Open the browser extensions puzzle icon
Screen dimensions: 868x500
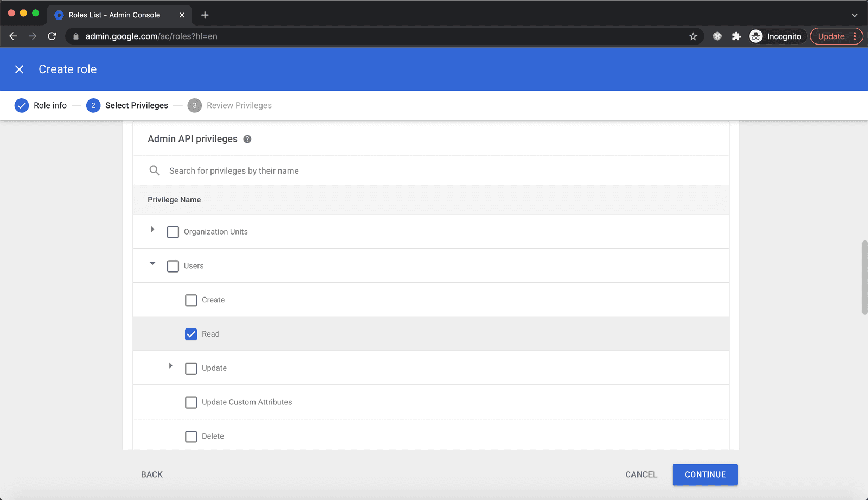736,36
